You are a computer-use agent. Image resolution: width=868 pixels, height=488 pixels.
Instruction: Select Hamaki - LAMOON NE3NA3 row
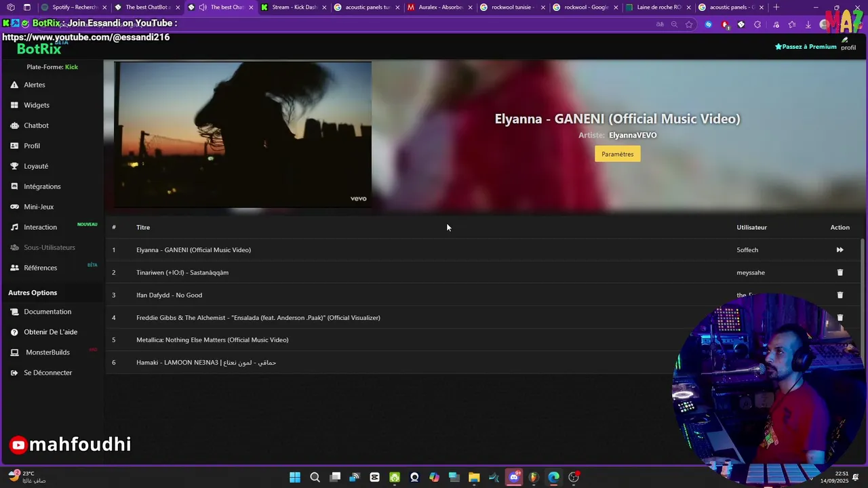(206, 363)
